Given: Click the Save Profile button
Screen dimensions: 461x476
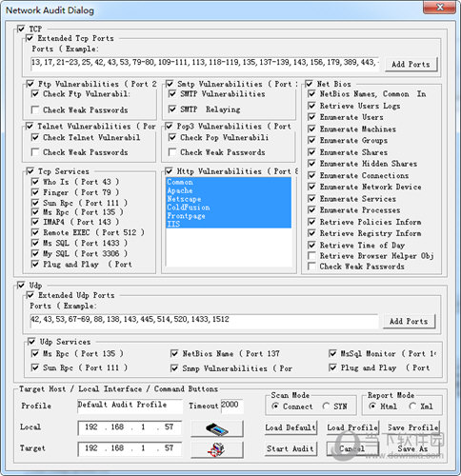Looking at the screenshot, I should [413, 428].
